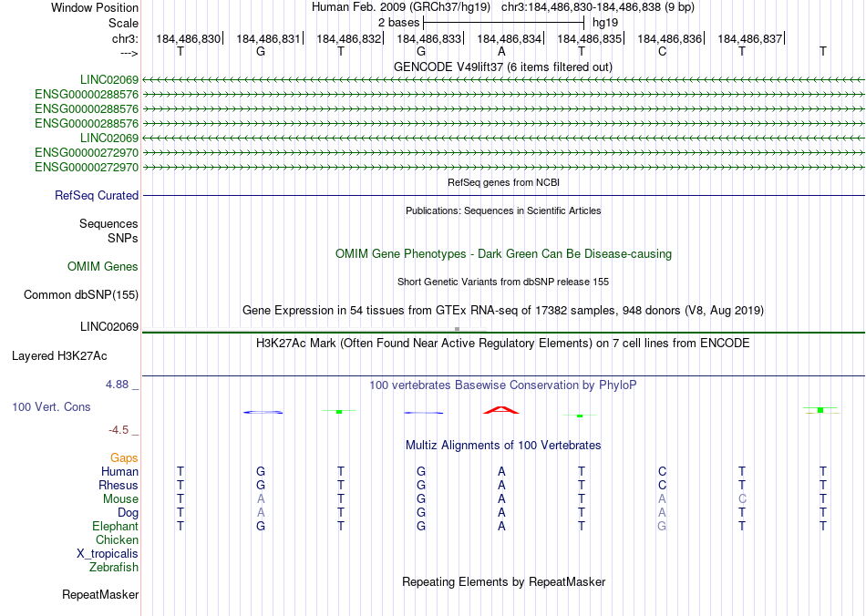Viewport: 866px width, 616px height.
Task: Click the chr3:184,486,830-184,486,838 (9 bp) position text
Action: (598, 7)
